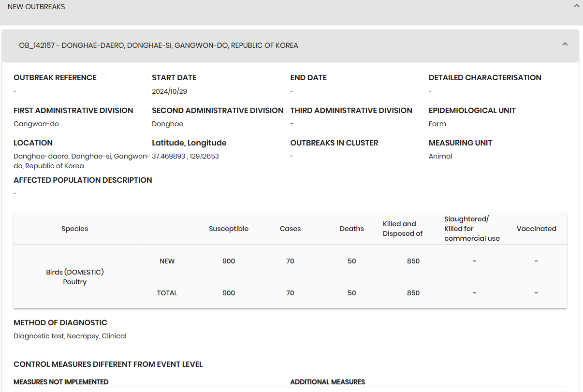Image resolution: width=583 pixels, height=392 pixels.
Task: Click the Susceptible column header
Action: (x=229, y=229)
